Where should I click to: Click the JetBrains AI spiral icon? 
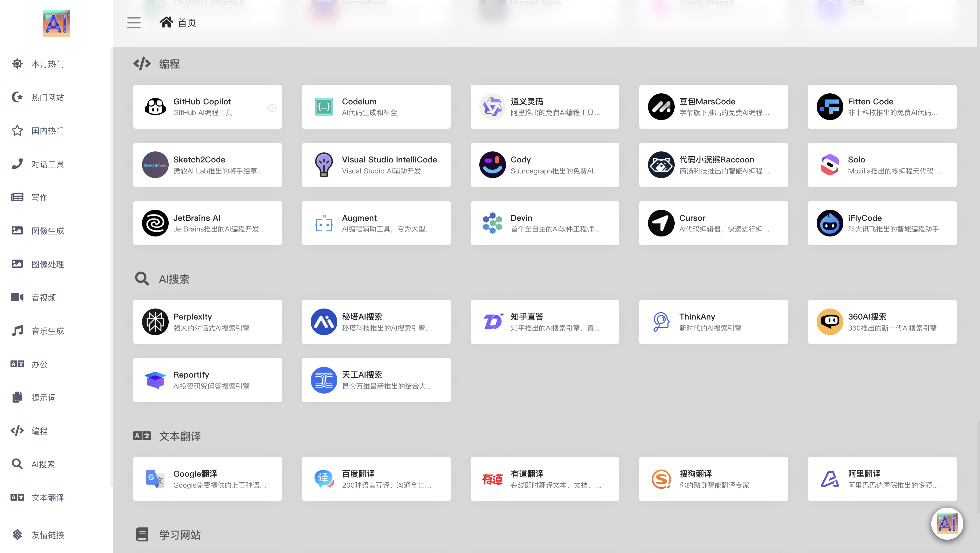155,223
